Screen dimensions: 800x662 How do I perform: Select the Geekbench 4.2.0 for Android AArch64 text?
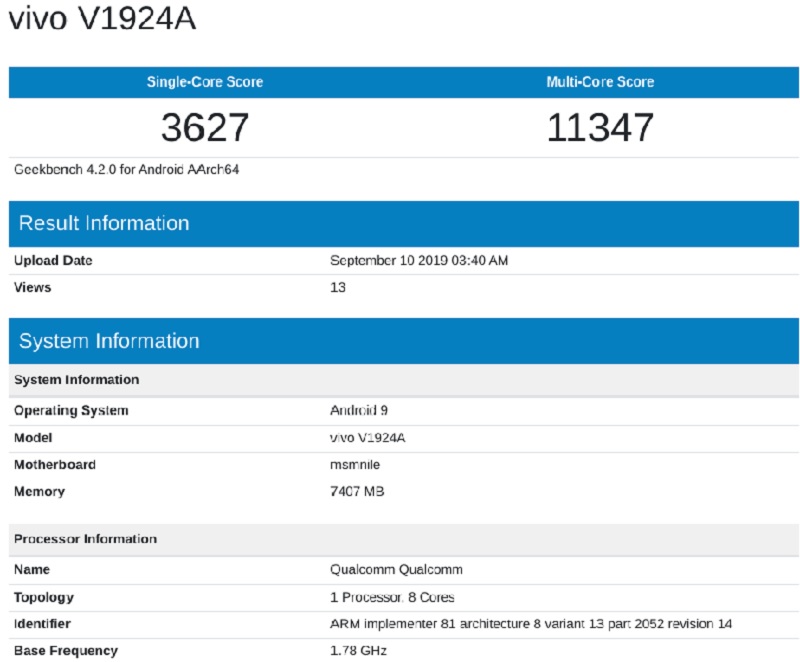tap(127, 169)
